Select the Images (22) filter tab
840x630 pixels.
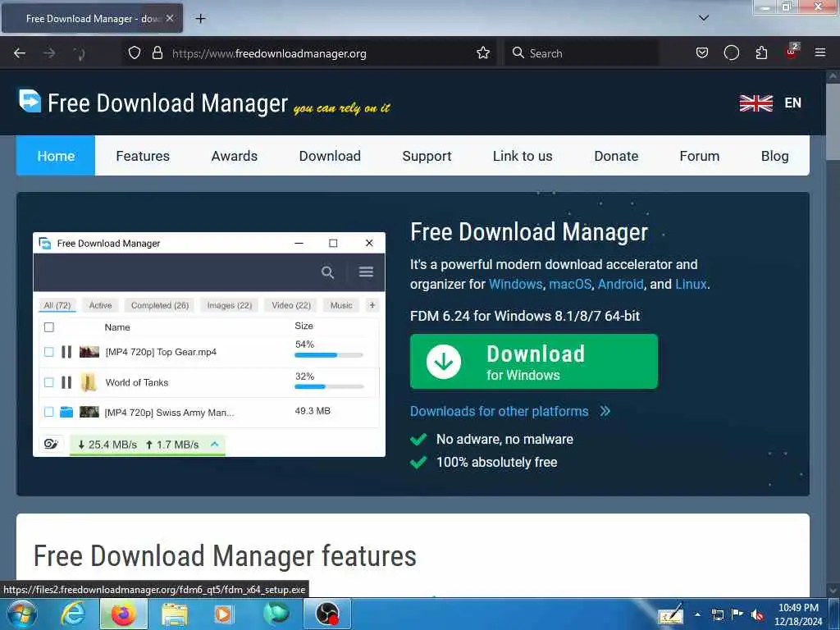[230, 305]
